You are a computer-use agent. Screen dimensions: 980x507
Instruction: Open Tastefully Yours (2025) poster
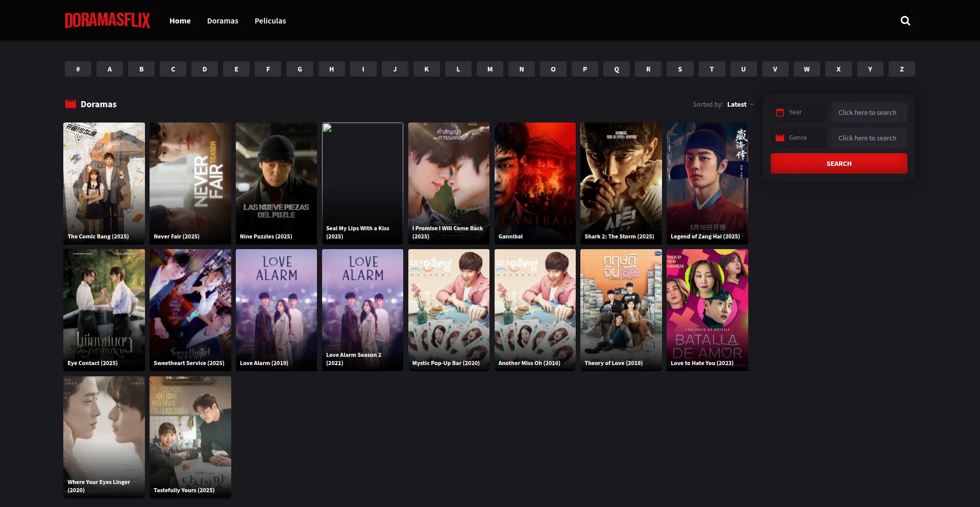tap(190, 437)
